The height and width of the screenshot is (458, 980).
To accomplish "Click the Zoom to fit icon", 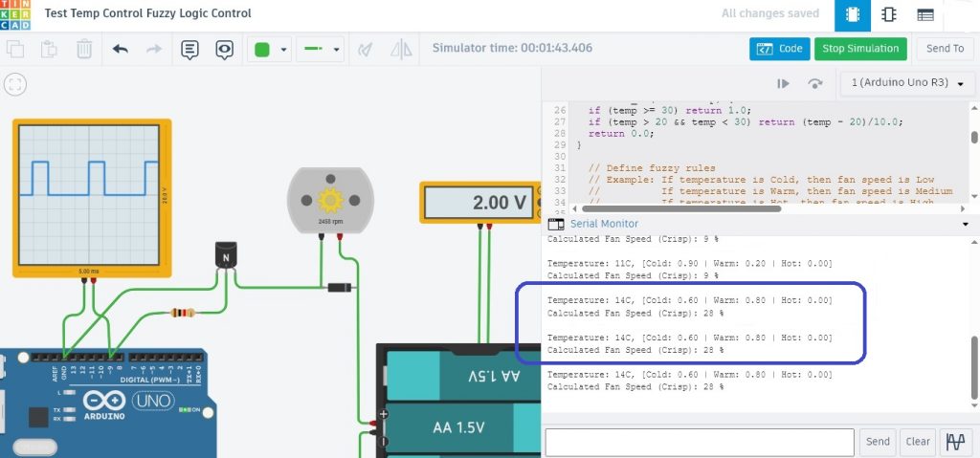I will (x=15, y=84).
